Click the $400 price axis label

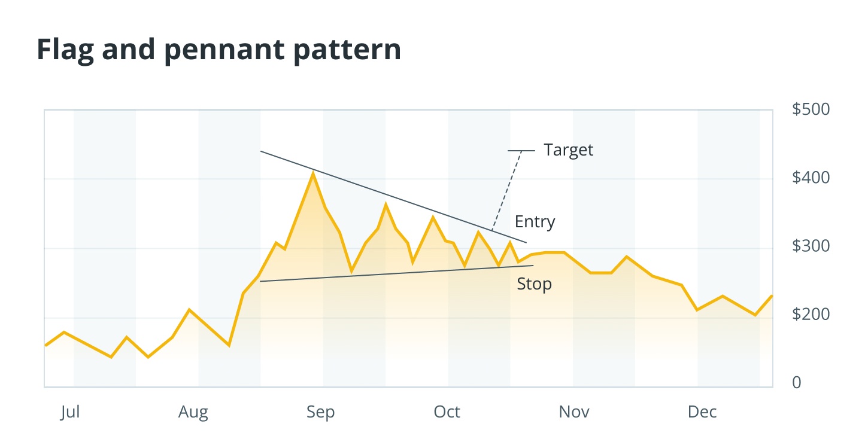point(811,178)
